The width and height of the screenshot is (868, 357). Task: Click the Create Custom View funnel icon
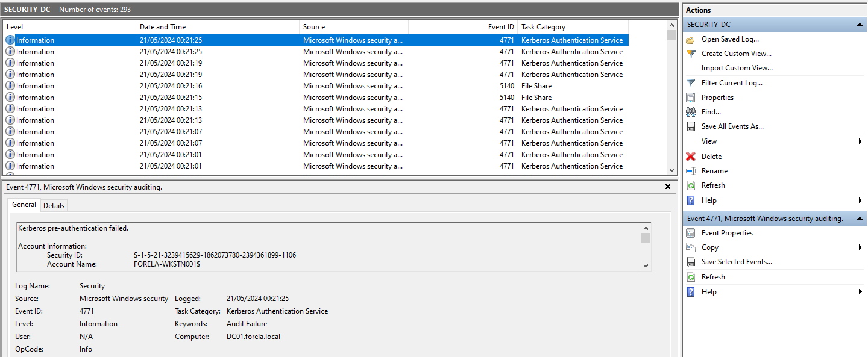691,54
